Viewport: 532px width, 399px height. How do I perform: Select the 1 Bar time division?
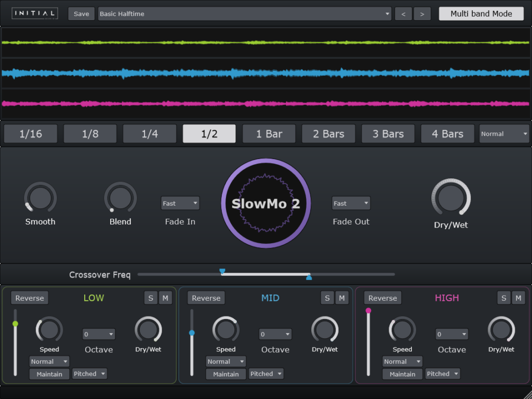[x=269, y=134]
